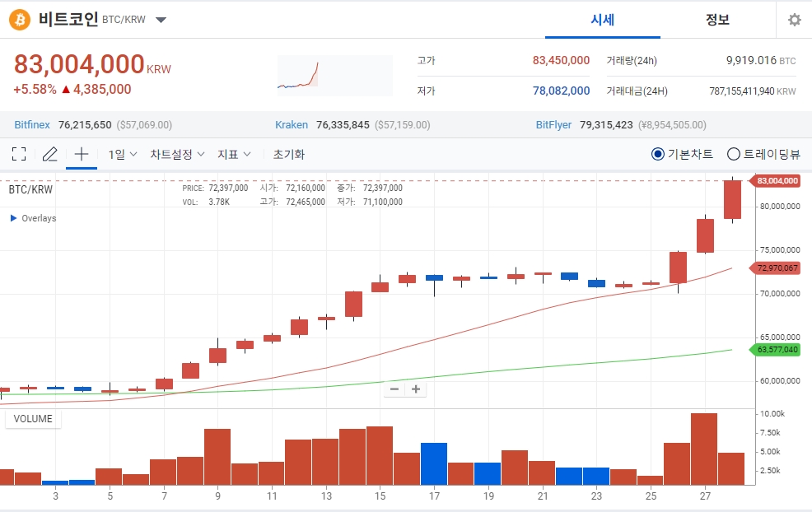Toggle fullscreen chart icon
The width and height of the screenshot is (812, 512).
[19, 154]
